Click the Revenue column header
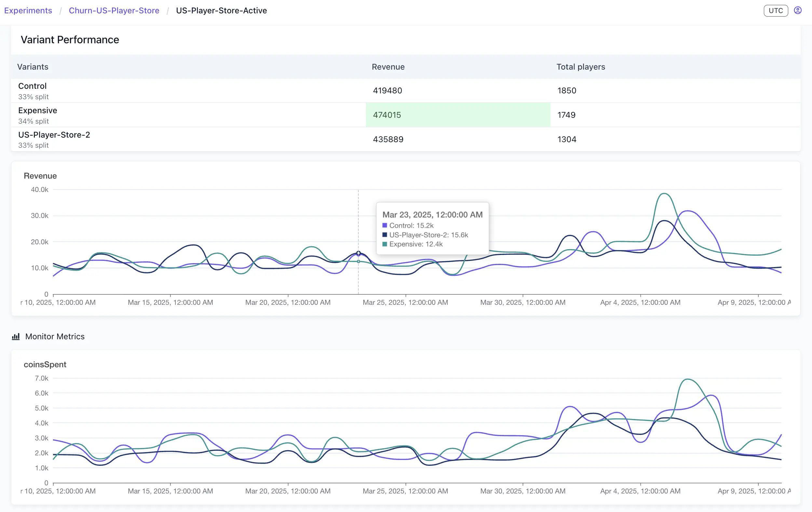Viewport: 812px width, 512px height. [x=388, y=67]
